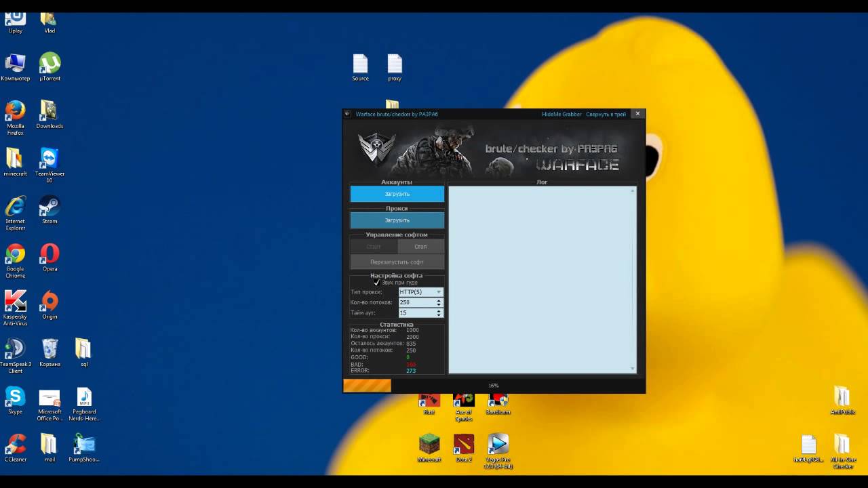Click the small app icon in the checker title bar
The height and width of the screenshot is (488, 868).
point(348,114)
